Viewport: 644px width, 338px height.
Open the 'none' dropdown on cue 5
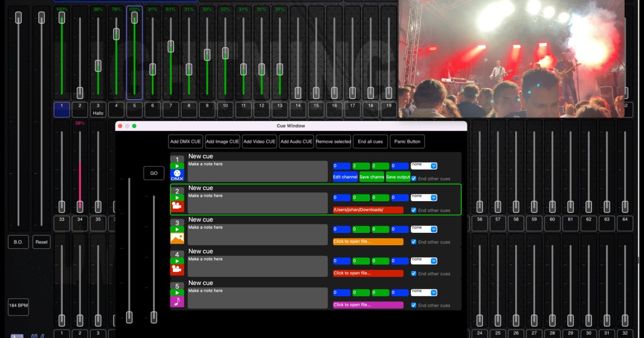(x=424, y=292)
